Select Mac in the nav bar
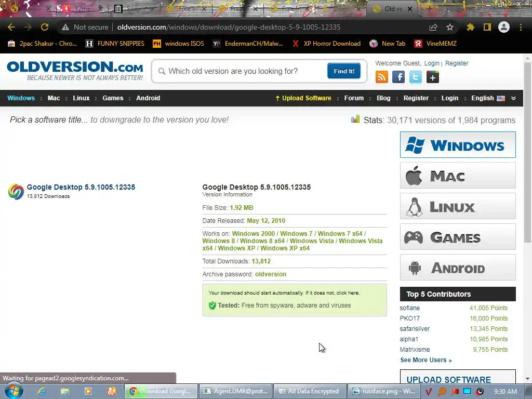 (x=54, y=98)
